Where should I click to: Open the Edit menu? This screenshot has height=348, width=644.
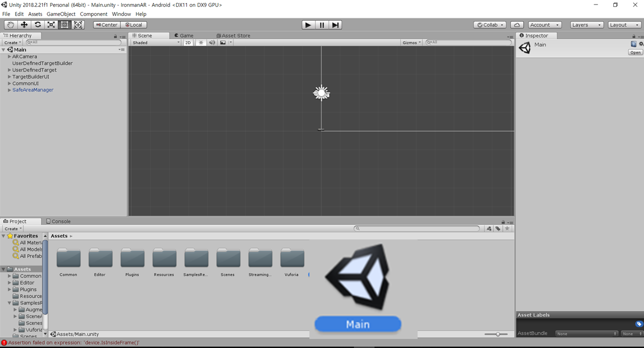click(x=19, y=14)
